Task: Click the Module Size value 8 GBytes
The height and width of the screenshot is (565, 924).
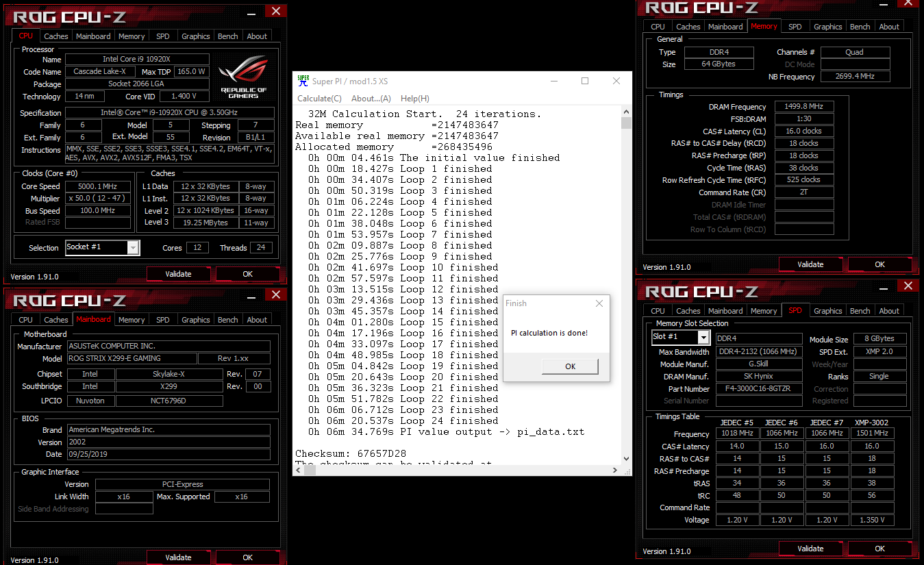Action: pyautogui.click(x=879, y=339)
